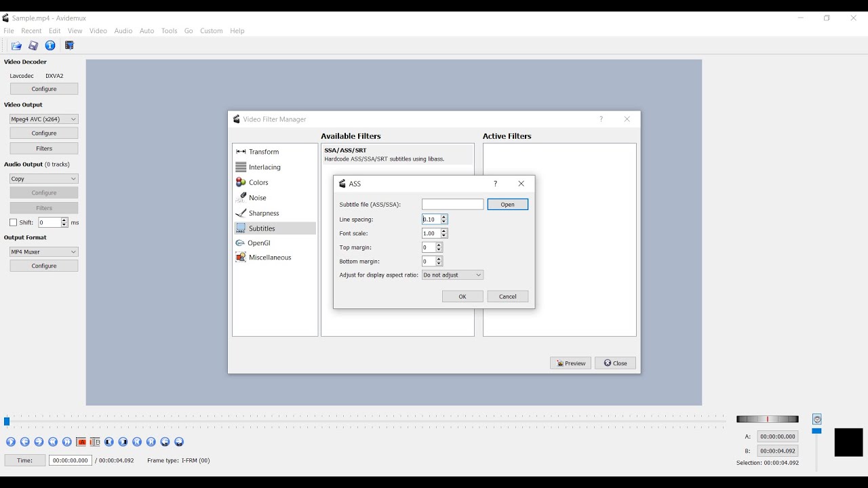
Task: Click the Save video toolbar icon
Action: click(x=33, y=45)
